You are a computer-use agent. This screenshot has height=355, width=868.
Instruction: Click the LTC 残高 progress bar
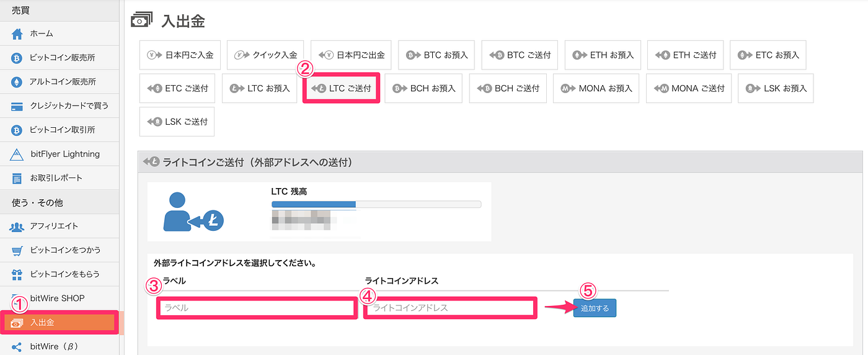(376, 204)
